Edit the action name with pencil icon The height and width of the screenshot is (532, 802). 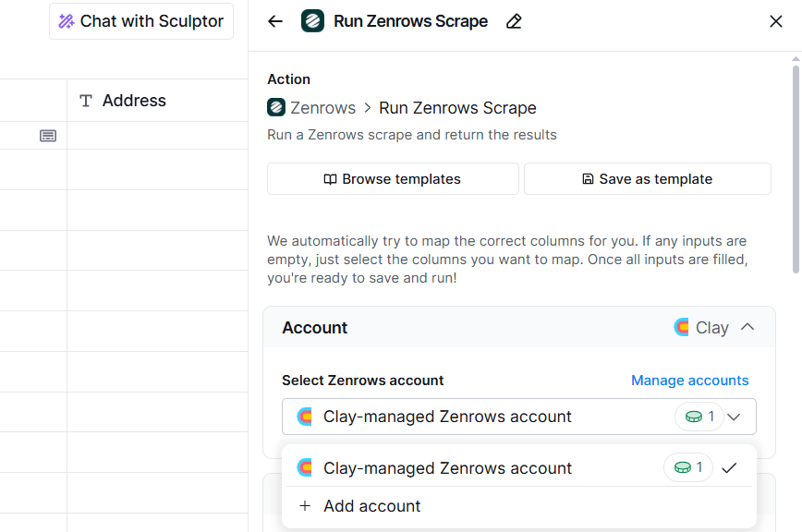[x=514, y=21]
